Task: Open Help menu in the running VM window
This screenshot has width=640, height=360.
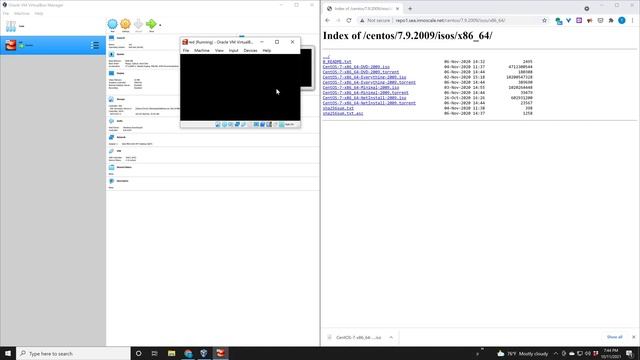Action: pos(267,51)
